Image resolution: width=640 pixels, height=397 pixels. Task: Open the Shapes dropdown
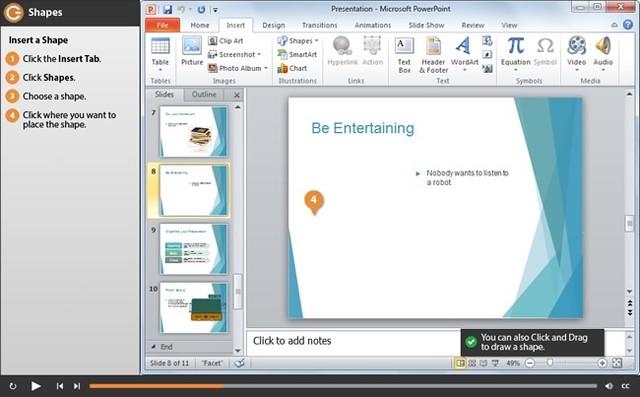(298, 41)
